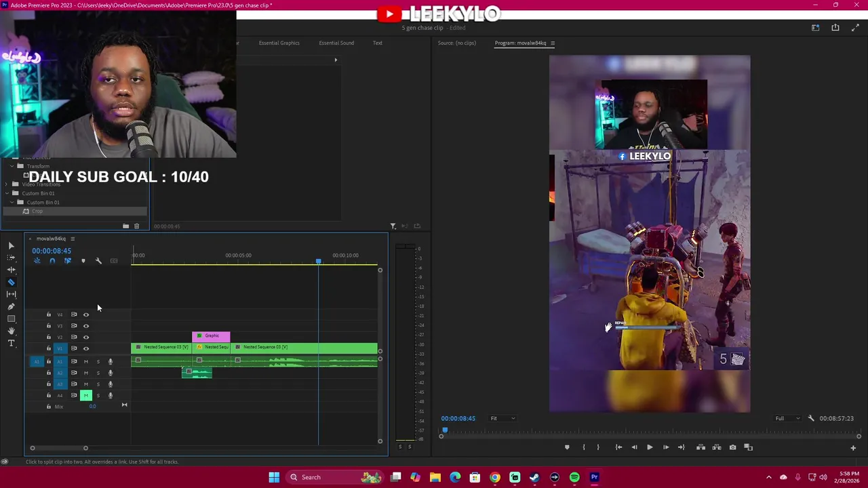868x488 pixels.
Task: Toggle Linked Selection in timeline
Action: click(x=67, y=261)
